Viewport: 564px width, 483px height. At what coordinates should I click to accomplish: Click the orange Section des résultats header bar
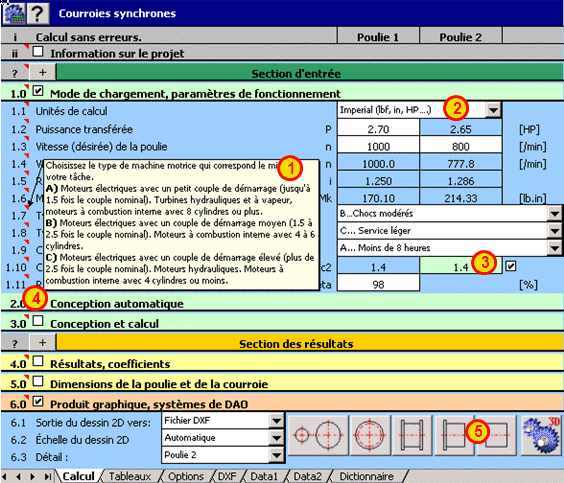click(310, 343)
